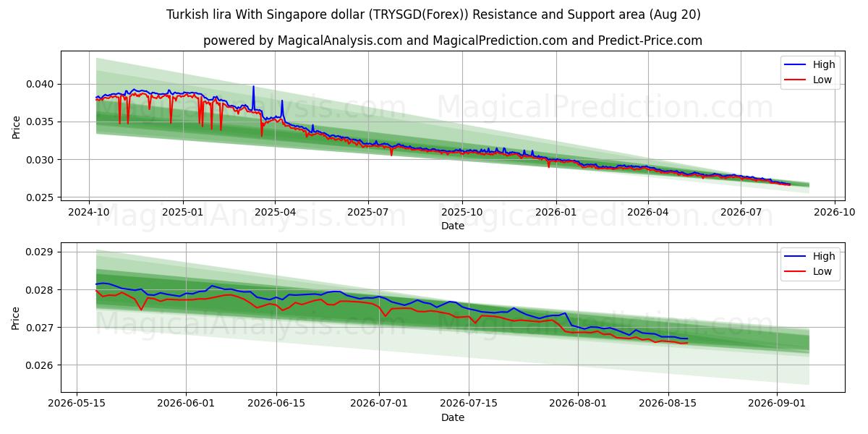Click the chart title mentioning TRYSGD(Forex)
Image resolution: width=868 pixels, height=434 pixels.
pyautogui.click(x=433, y=14)
